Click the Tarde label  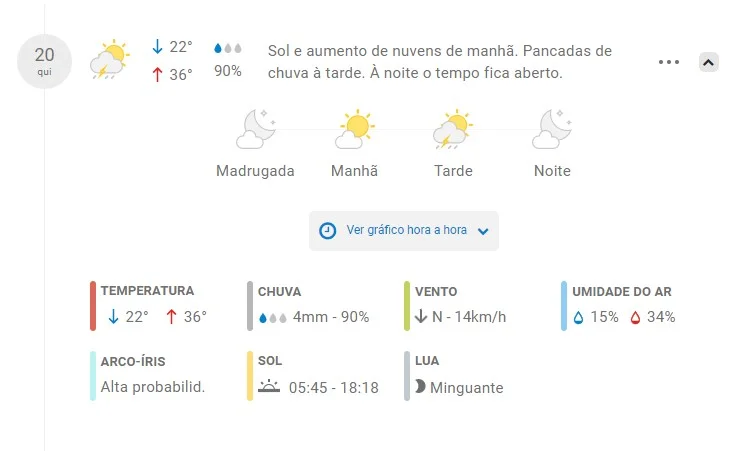coord(453,171)
